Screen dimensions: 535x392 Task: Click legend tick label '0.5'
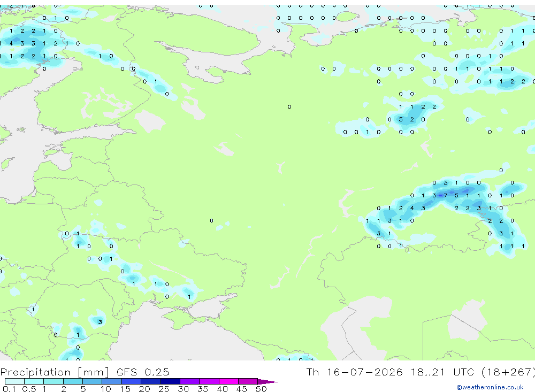[29, 389]
